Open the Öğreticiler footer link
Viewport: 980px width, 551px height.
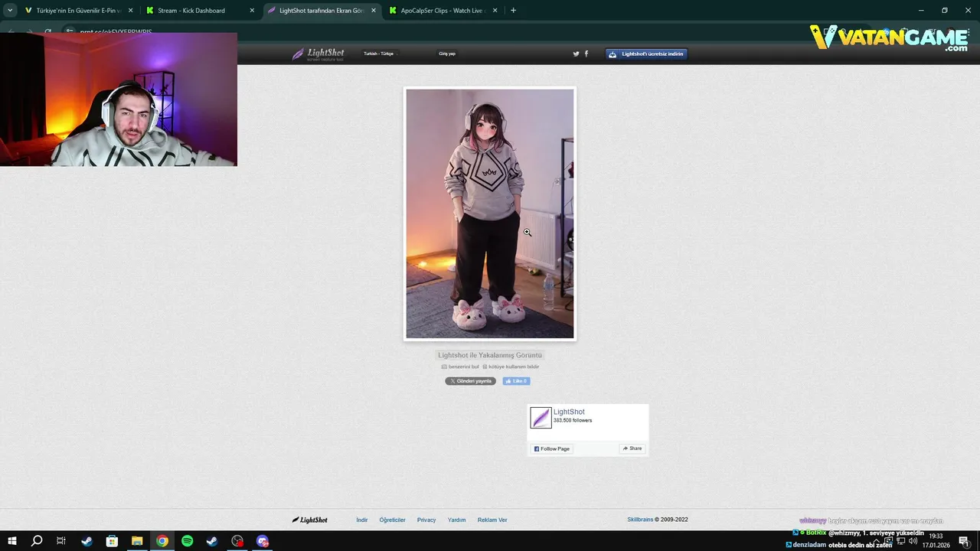coord(393,520)
